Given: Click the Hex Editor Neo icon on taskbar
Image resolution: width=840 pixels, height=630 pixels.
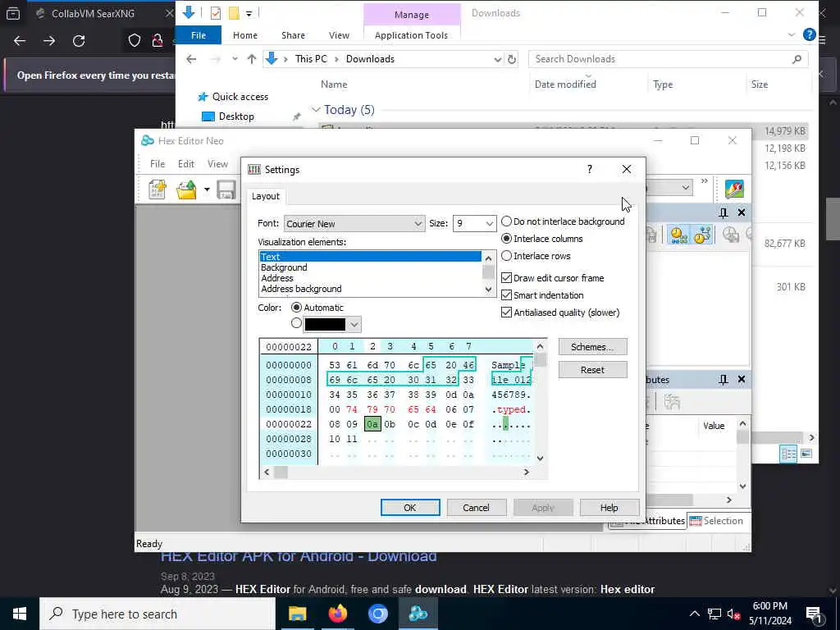Looking at the screenshot, I should 418,614.
